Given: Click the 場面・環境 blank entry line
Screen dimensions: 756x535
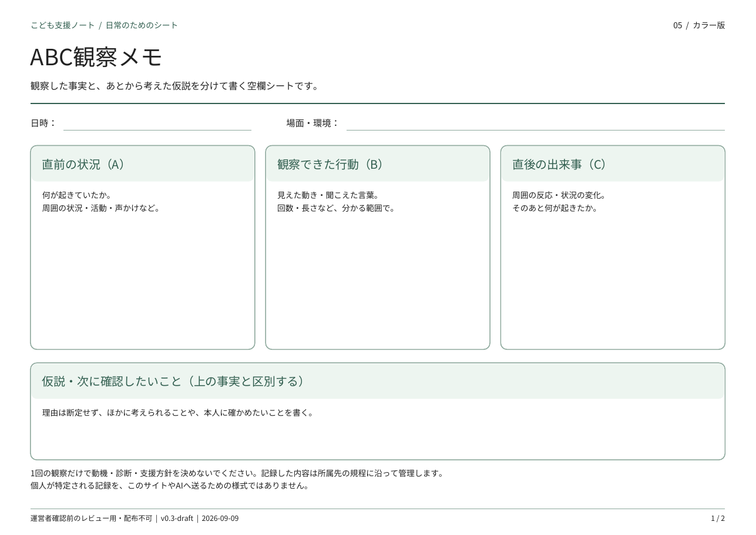Looking at the screenshot, I should click(x=536, y=123).
